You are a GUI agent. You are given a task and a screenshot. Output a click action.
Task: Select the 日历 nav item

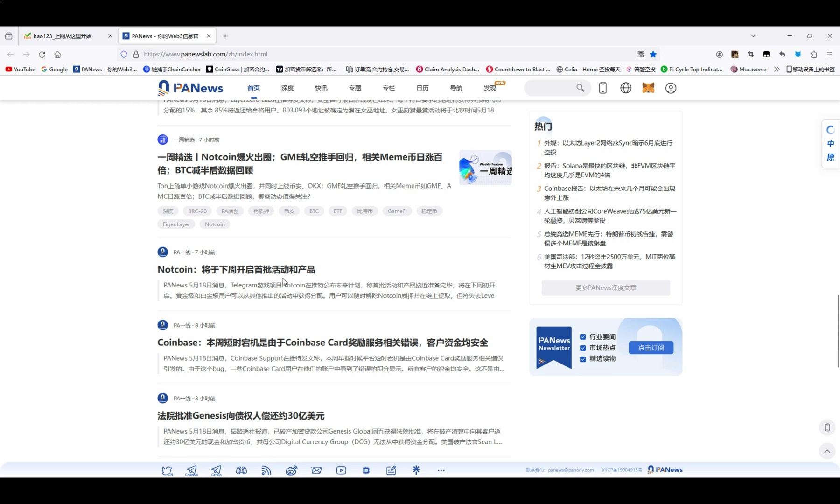pyautogui.click(x=422, y=88)
